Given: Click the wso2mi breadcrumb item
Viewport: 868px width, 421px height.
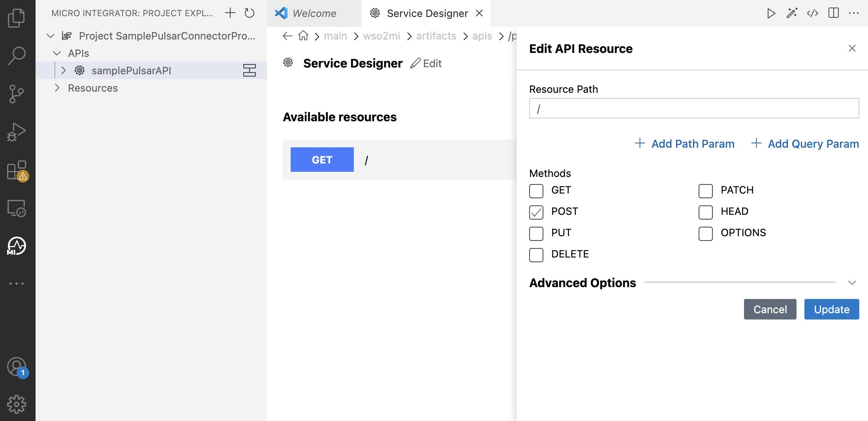Looking at the screenshot, I should 381,36.
